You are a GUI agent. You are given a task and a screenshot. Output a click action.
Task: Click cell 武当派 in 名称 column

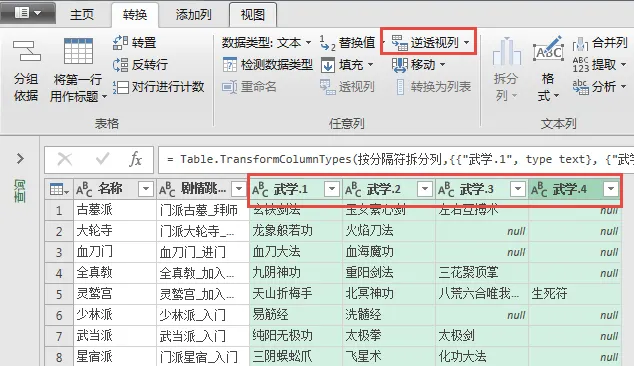115,336
